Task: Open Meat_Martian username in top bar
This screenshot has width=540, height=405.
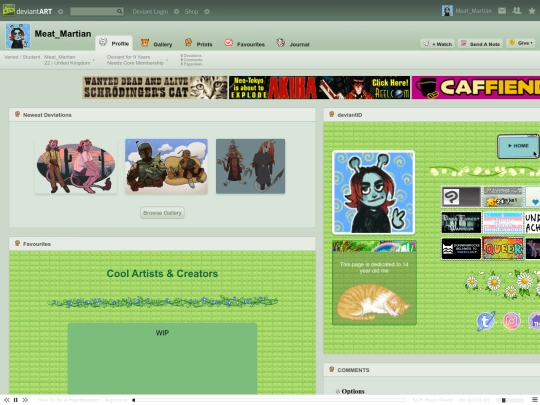Action: (474, 11)
